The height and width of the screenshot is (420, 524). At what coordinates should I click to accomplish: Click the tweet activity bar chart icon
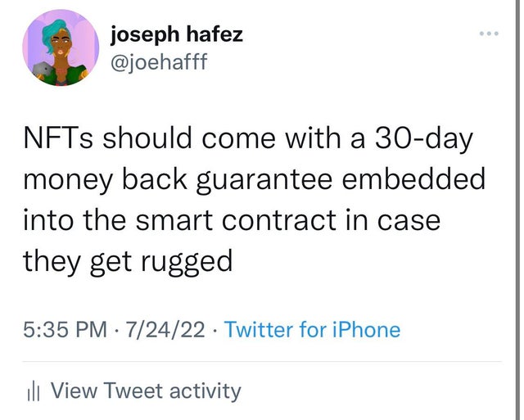(x=33, y=391)
